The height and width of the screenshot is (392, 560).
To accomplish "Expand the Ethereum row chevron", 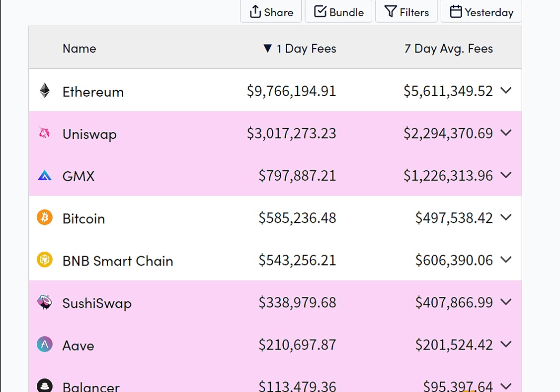I will point(506,91).
